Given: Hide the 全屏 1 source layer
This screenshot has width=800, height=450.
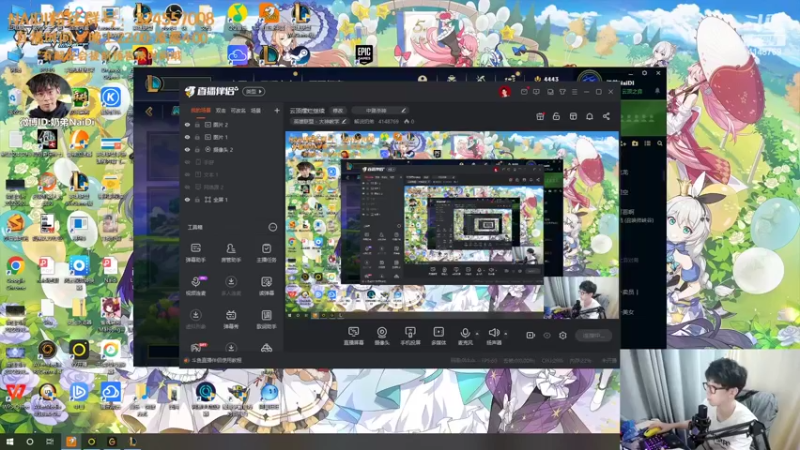Looking at the screenshot, I should coord(187,199).
